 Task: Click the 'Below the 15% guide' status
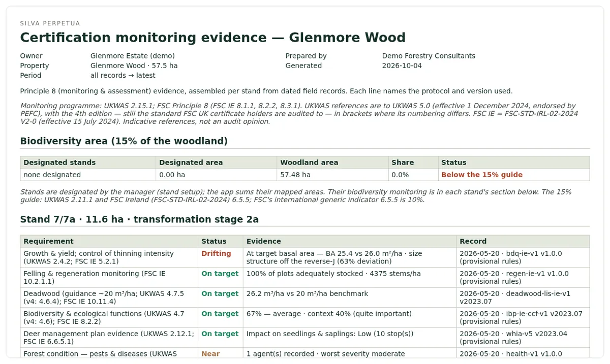(482, 175)
